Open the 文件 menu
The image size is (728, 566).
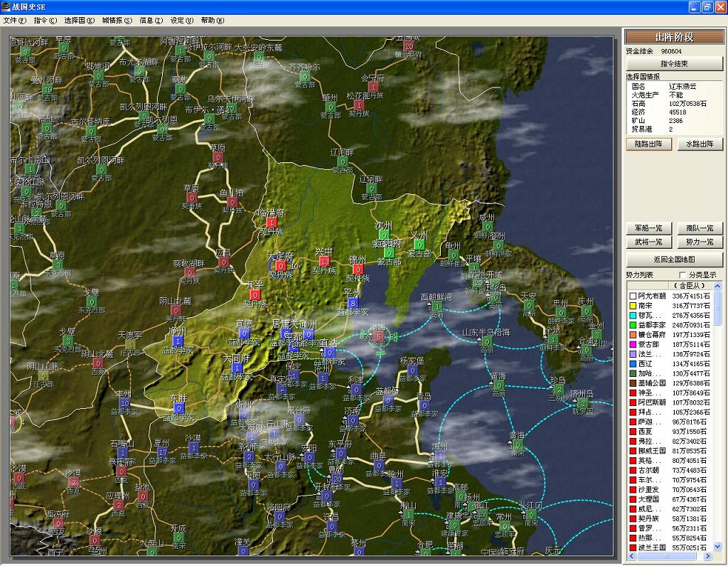coord(14,21)
